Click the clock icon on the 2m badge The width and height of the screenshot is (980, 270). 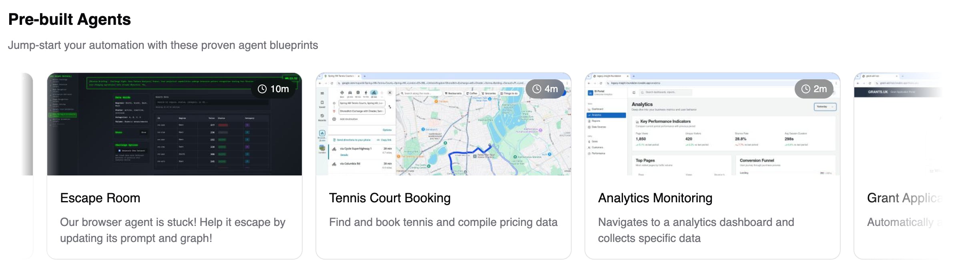point(806,89)
